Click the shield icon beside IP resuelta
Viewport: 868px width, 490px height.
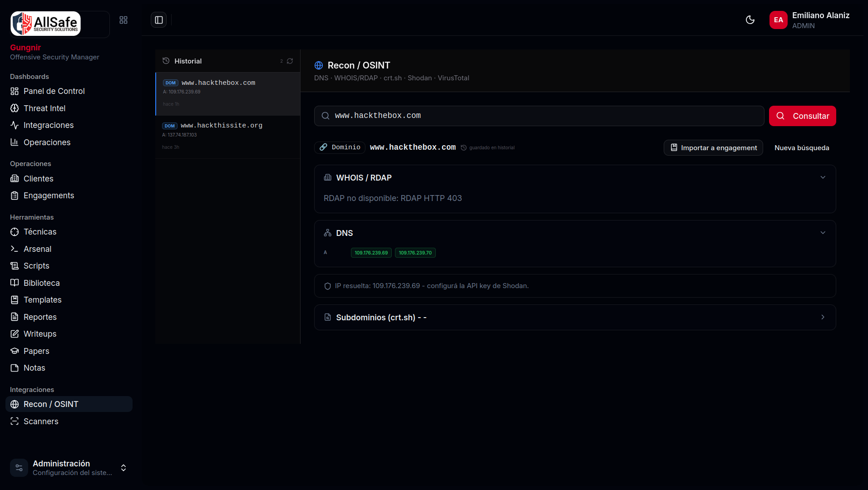pos(328,286)
